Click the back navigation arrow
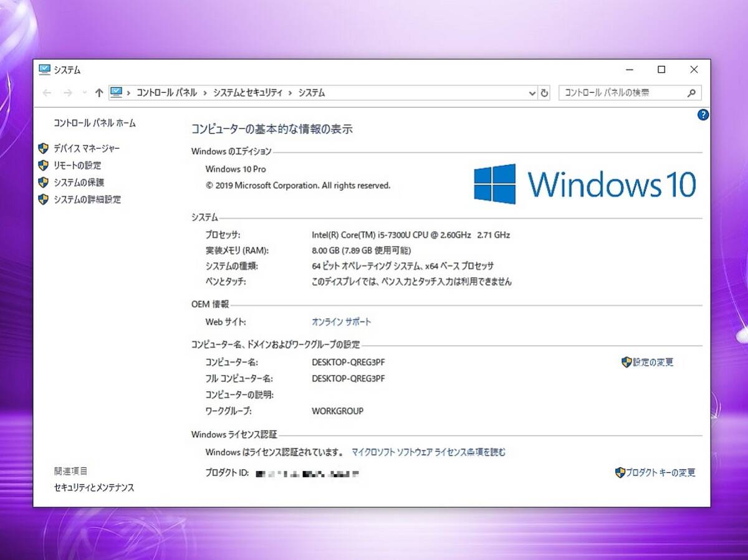748x560 pixels. pos(47,93)
